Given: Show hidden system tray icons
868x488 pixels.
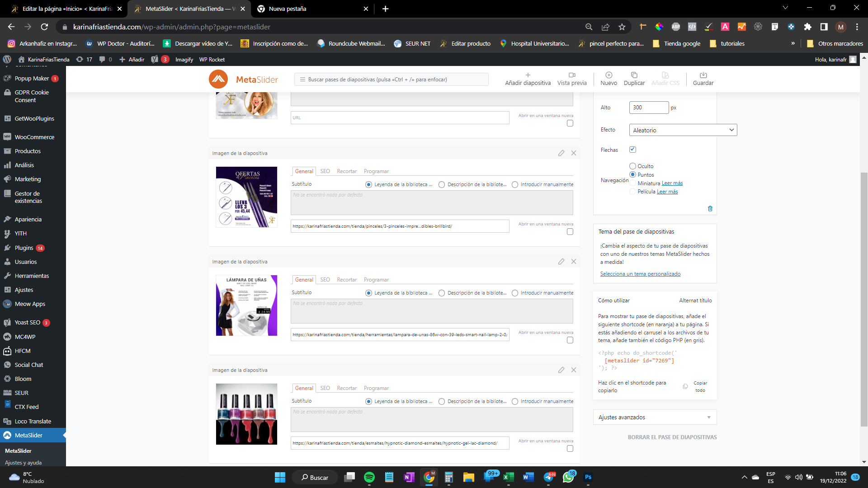Looking at the screenshot, I should coord(744,477).
